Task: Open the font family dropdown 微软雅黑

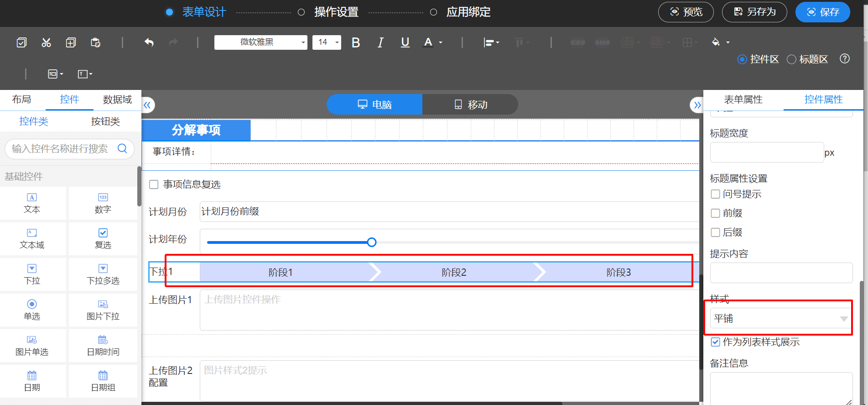Action: coord(260,42)
